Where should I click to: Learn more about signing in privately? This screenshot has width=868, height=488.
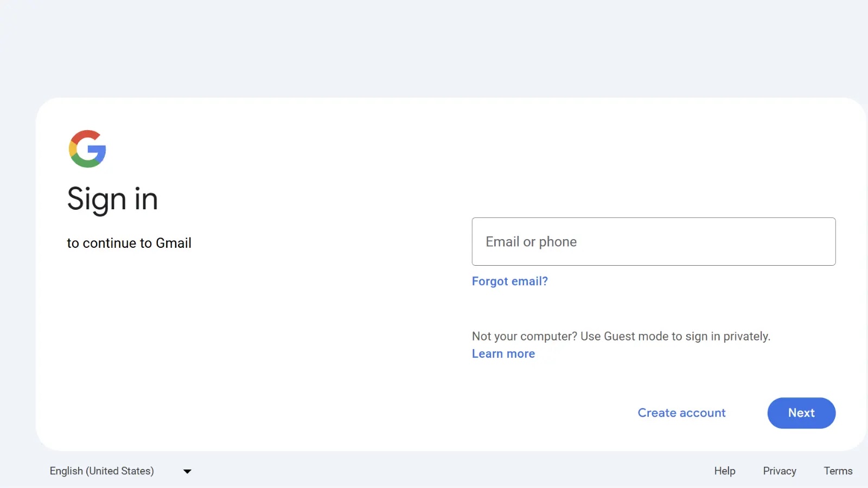pos(503,353)
